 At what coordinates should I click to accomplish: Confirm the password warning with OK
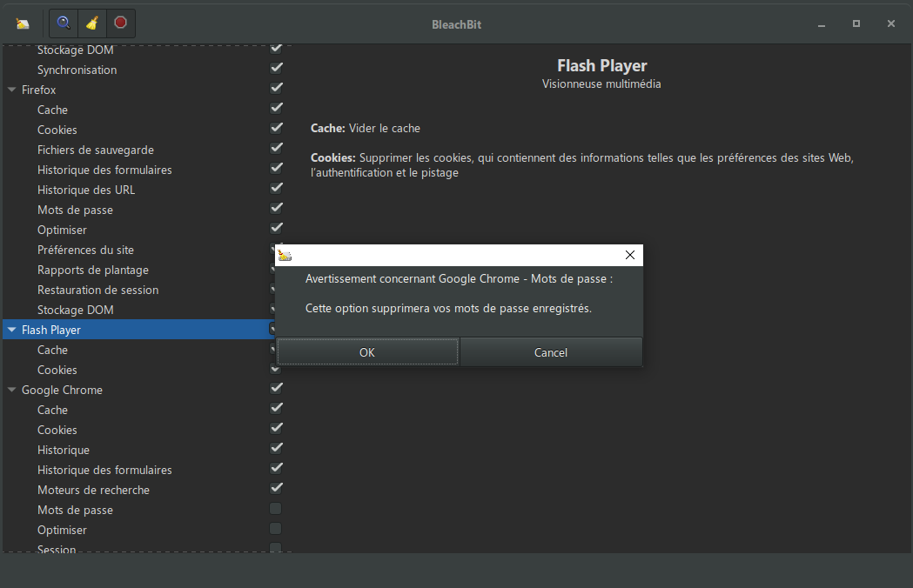[367, 352]
